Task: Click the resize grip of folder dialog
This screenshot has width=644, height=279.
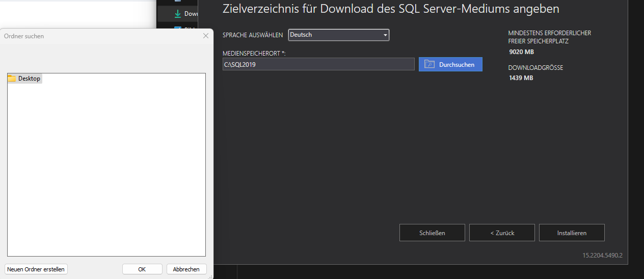Action: point(210,276)
